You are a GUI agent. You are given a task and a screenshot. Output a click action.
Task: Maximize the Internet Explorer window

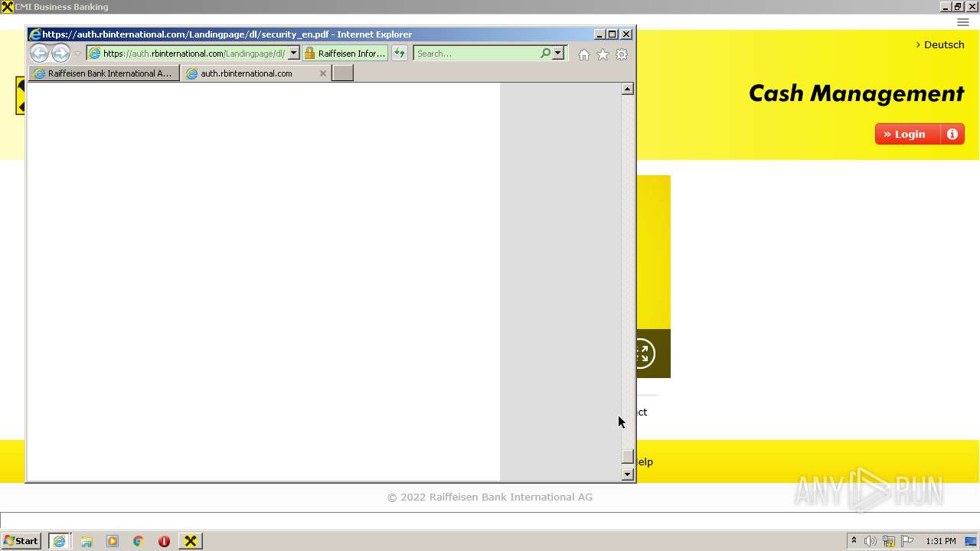click(x=612, y=34)
